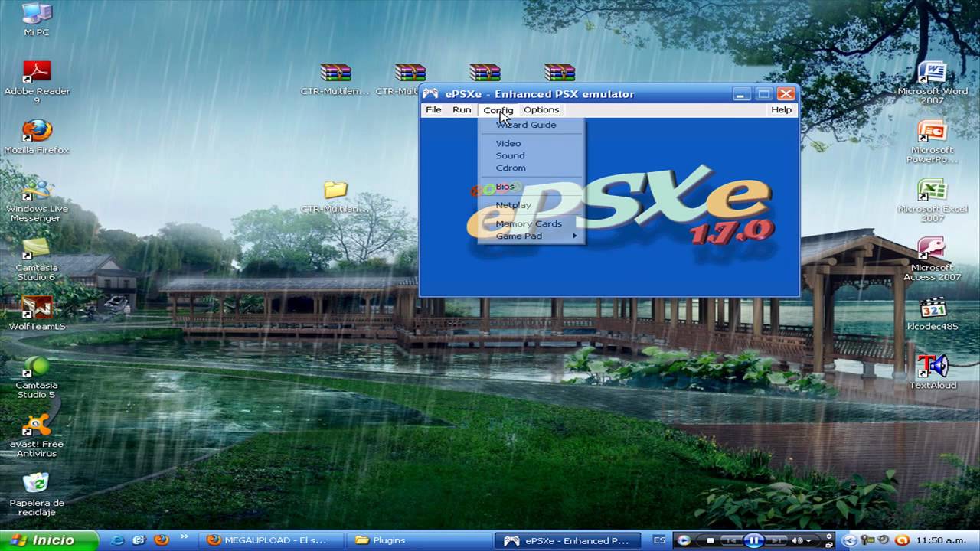
Task: Select the Camtasia Studio 5 icon
Action: (36, 377)
